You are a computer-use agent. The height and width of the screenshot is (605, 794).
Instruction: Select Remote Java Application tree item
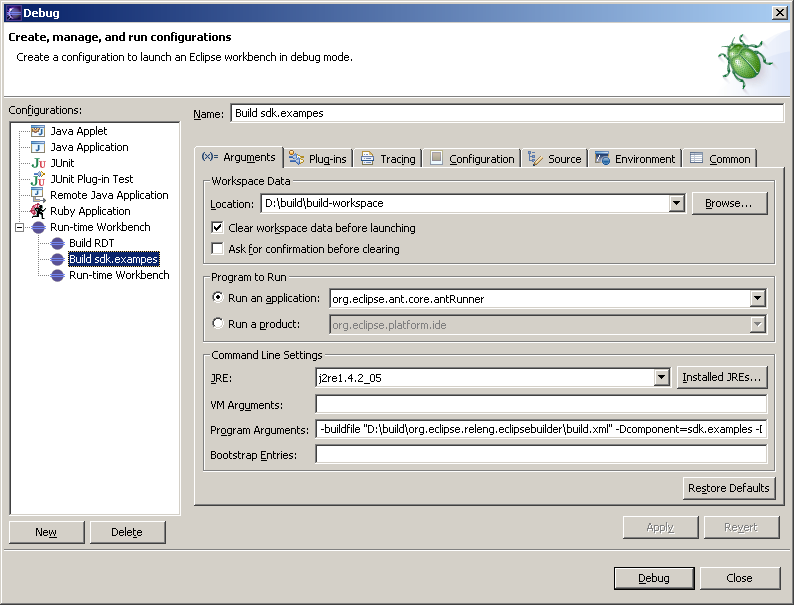[x=109, y=195]
